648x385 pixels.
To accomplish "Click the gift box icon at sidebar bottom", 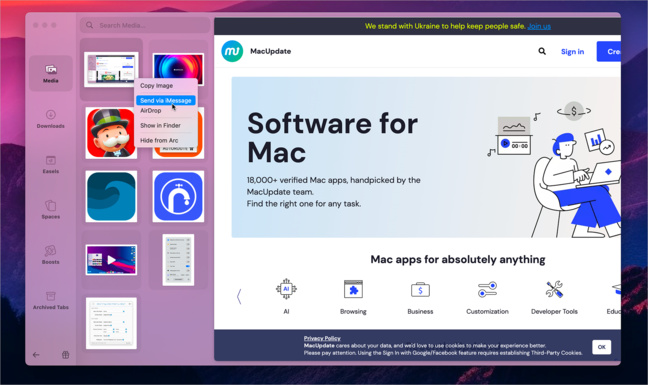I will coord(65,354).
